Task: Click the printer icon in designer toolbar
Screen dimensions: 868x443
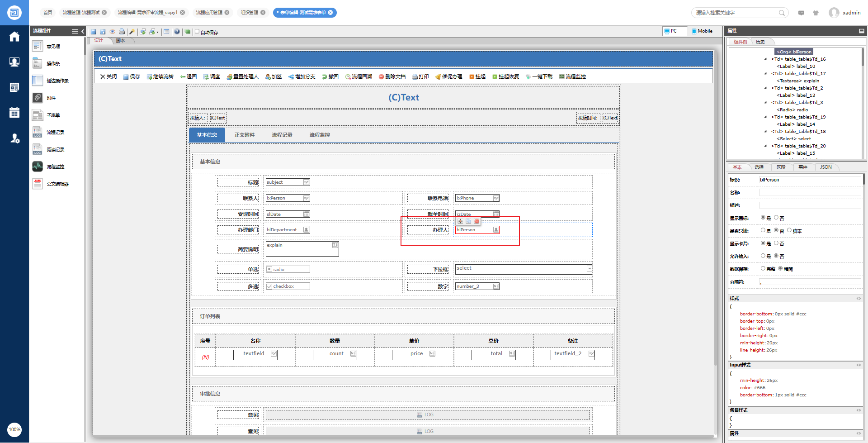Action: pyautogui.click(x=122, y=32)
